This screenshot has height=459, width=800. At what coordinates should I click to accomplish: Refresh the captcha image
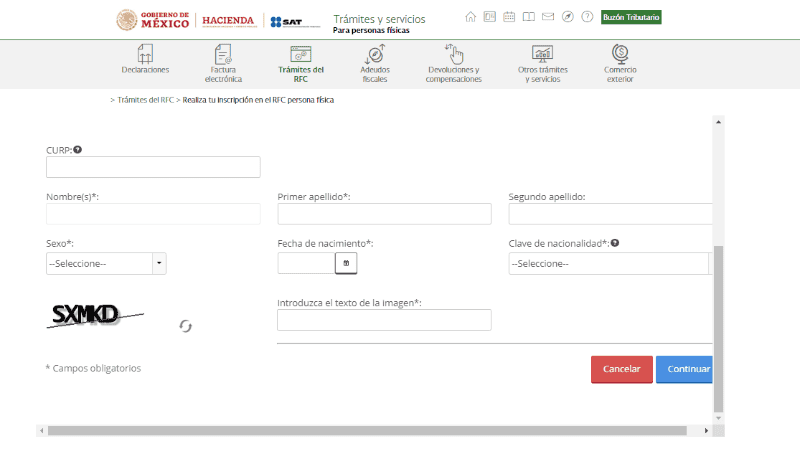185,326
